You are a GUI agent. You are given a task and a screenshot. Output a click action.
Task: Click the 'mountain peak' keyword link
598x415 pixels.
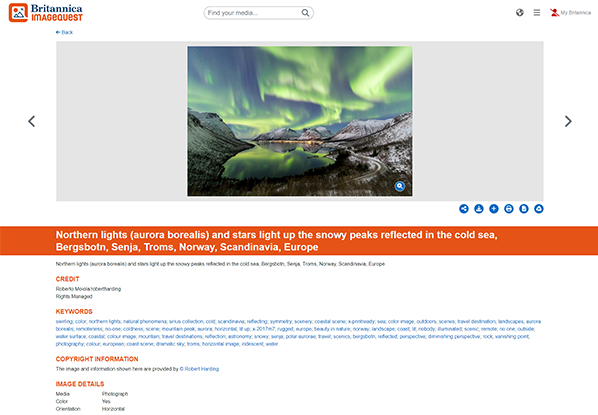tap(178, 329)
